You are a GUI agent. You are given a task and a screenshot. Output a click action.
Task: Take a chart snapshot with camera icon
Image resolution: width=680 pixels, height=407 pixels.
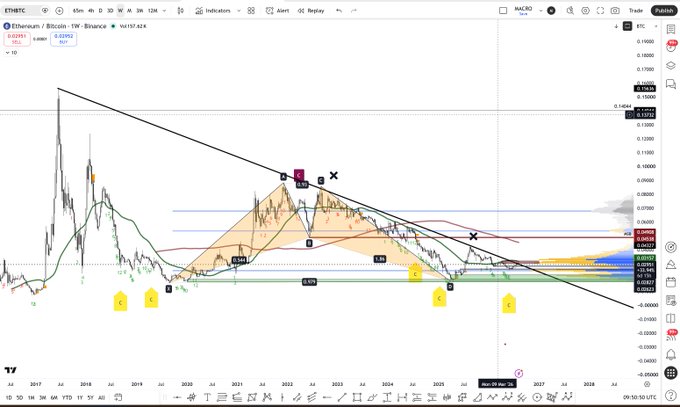coord(615,10)
